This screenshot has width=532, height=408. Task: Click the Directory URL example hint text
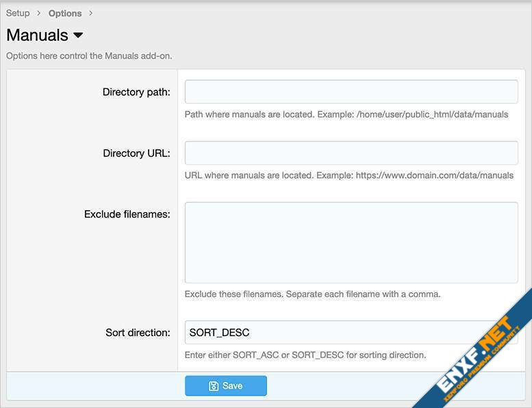click(349, 175)
